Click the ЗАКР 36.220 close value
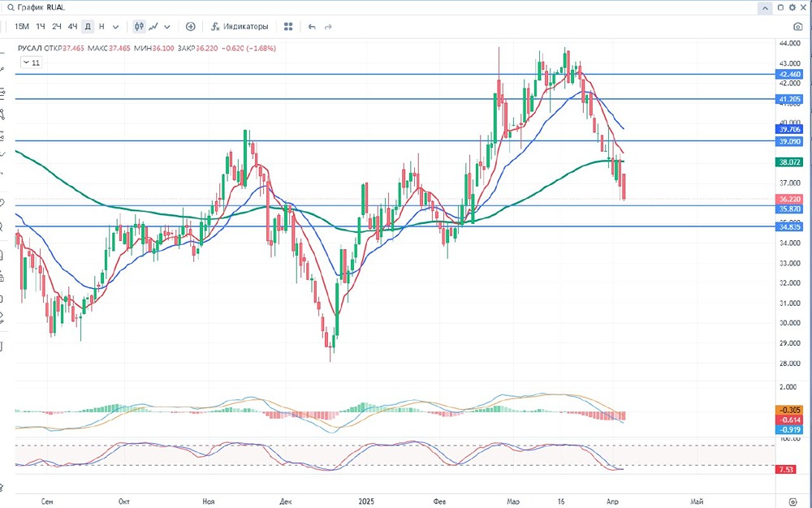This screenshot has width=812, height=508. tap(198, 48)
